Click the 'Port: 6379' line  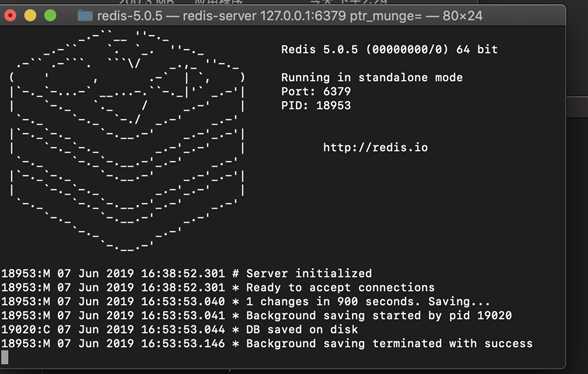click(x=316, y=92)
